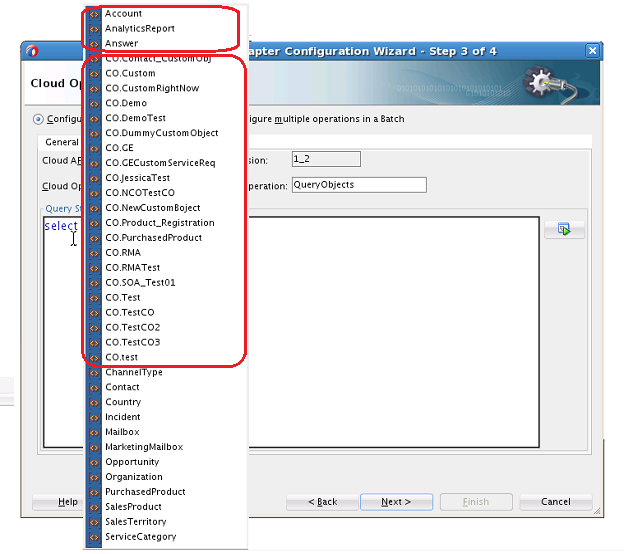Click the icon beside CO.Test entry

(x=94, y=298)
